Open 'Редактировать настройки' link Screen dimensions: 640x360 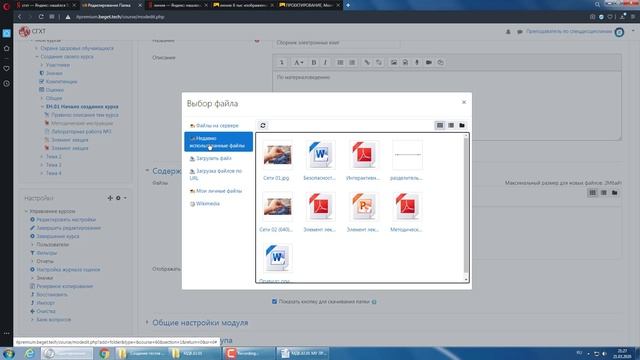(x=66, y=220)
